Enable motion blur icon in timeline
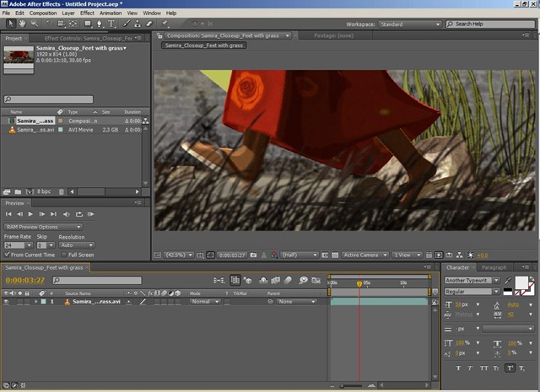The image size is (540, 392). [288, 281]
